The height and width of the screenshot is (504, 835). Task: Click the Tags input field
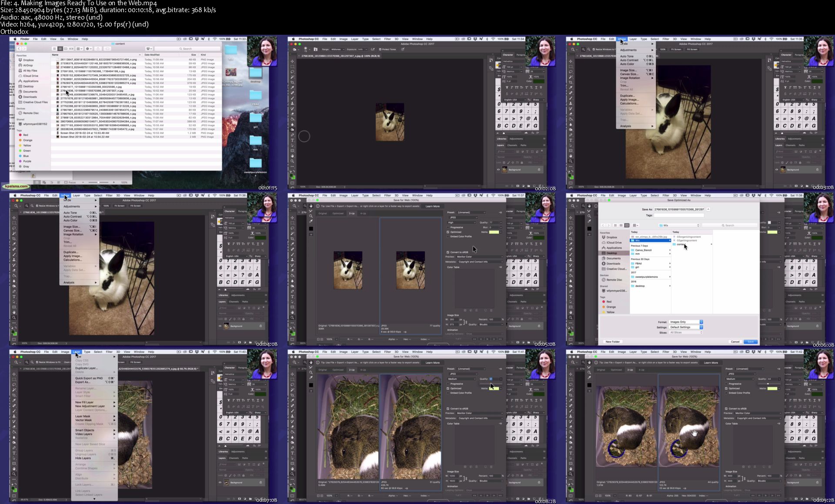click(678, 215)
